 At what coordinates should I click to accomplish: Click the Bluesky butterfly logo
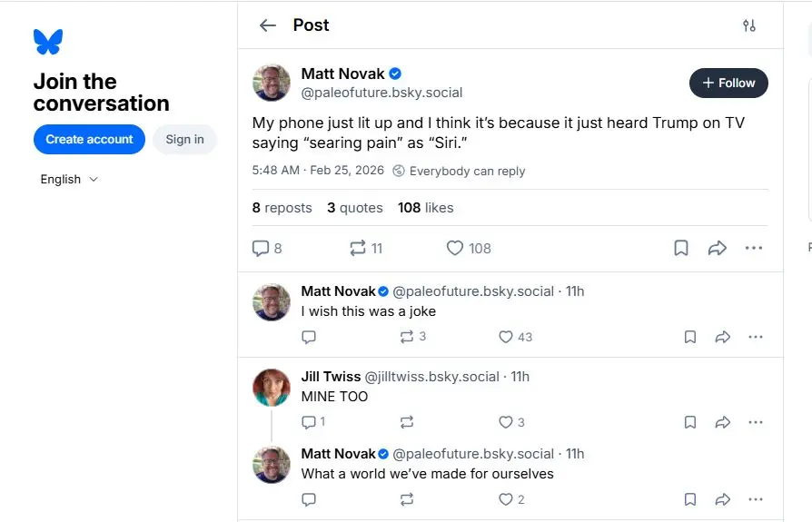pos(47,42)
